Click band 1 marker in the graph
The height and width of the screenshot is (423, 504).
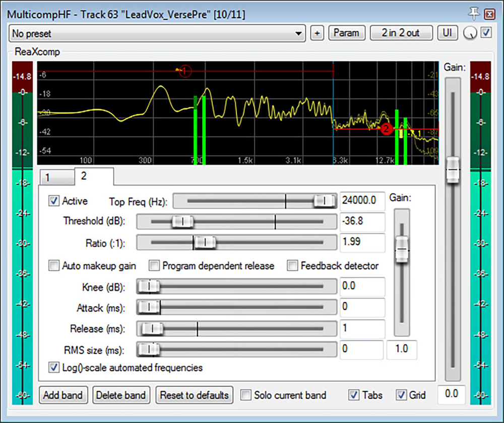(184, 71)
